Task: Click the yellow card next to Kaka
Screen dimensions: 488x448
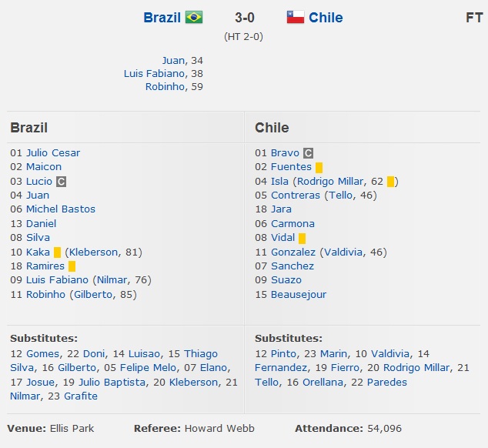Action: click(57, 252)
